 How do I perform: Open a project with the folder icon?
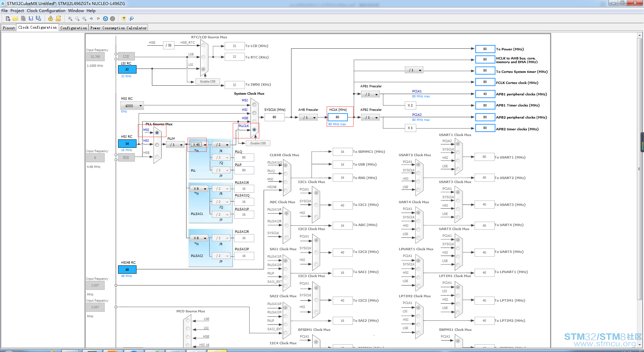pyautogui.click(x=15, y=19)
